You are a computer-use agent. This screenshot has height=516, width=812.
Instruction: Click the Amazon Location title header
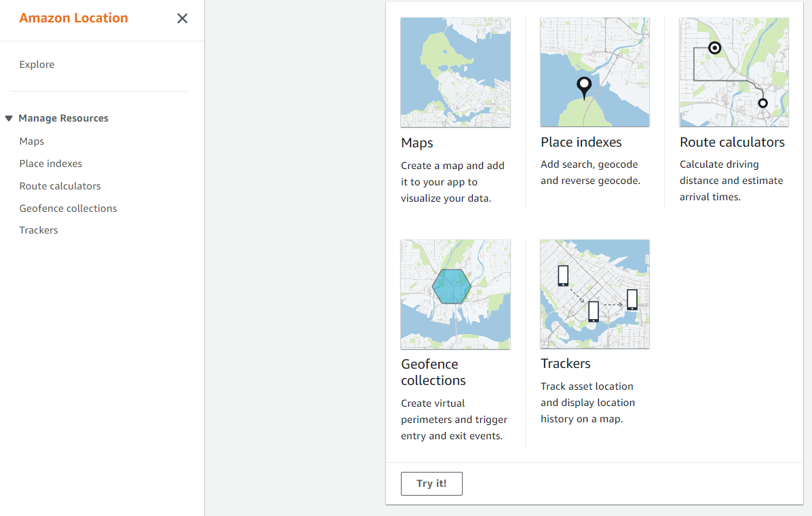(x=73, y=18)
